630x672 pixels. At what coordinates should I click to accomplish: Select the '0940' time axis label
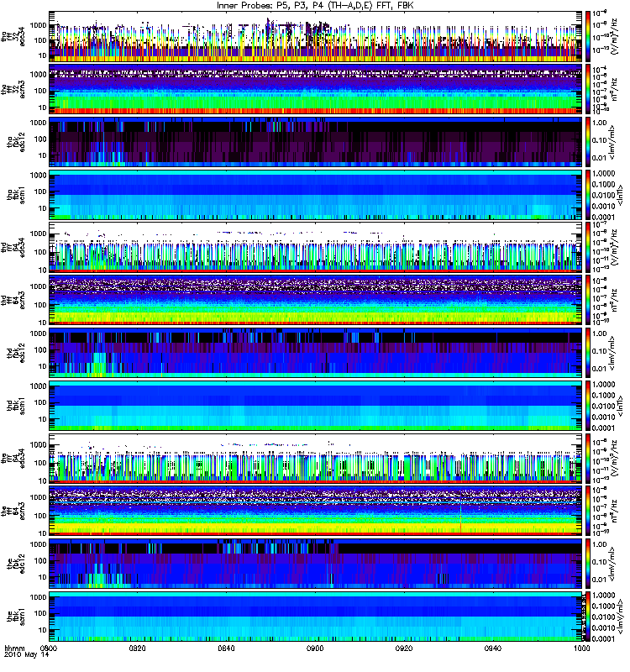pyautogui.click(x=492, y=648)
